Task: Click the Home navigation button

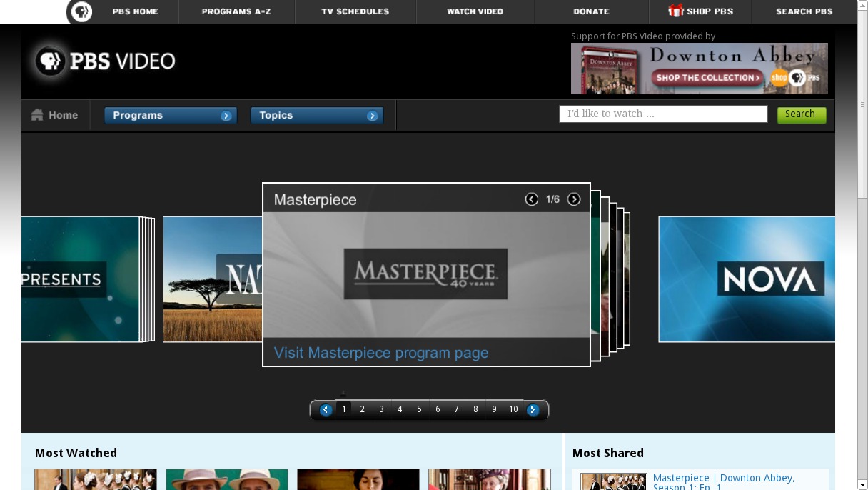Action: pos(56,115)
